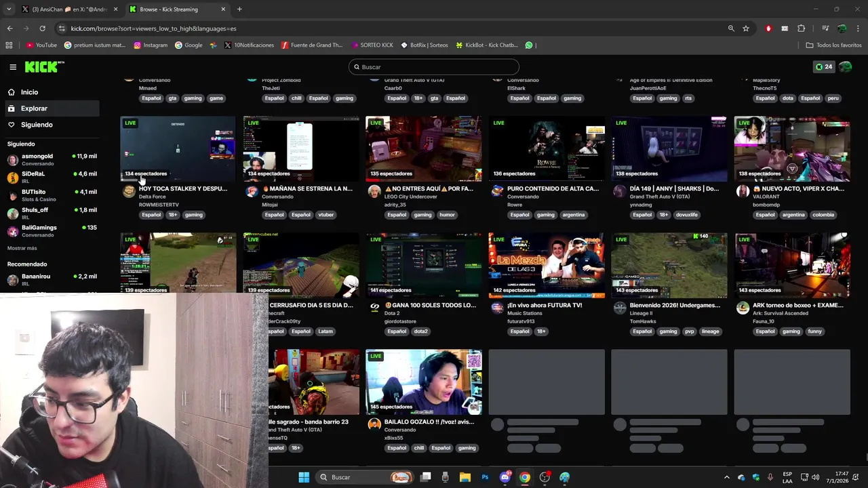868x488 pixels.
Task: Select the vtuber tag under Mitojai
Action: 326,215
